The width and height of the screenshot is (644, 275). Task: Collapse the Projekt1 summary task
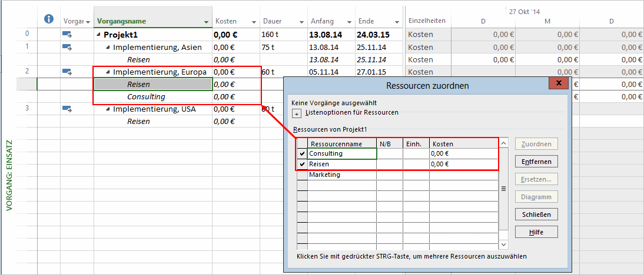(x=99, y=35)
